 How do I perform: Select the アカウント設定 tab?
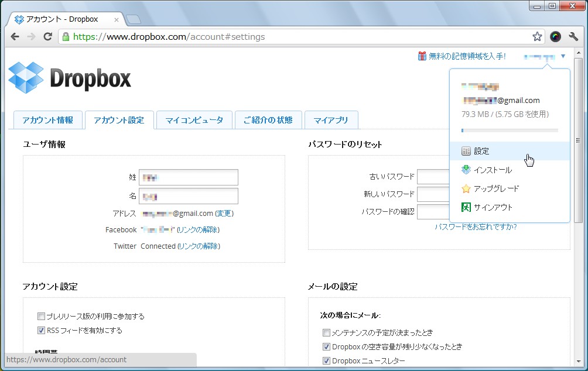point(119,120)
